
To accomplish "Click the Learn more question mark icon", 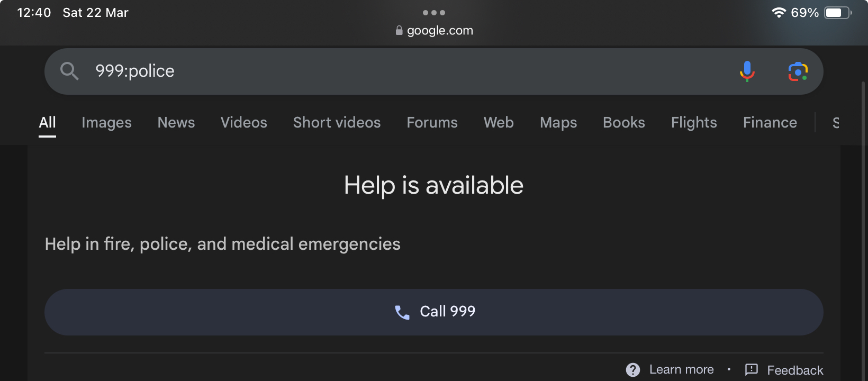I will coord(633,370).
